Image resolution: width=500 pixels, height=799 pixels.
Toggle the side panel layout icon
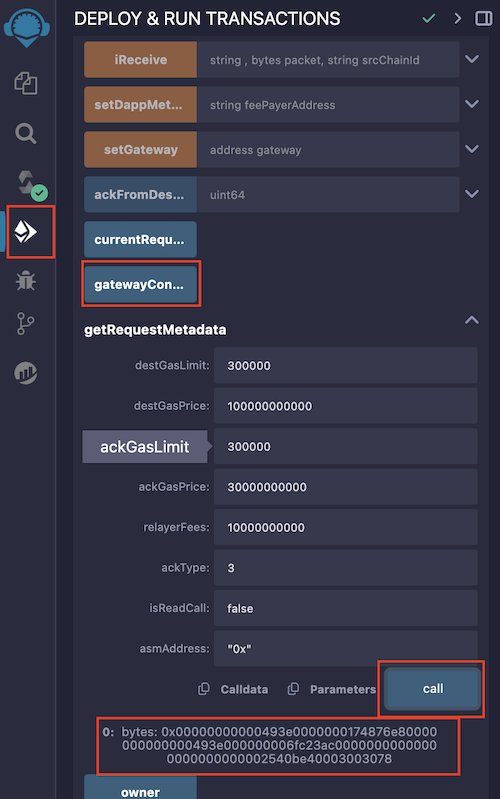click(x=483, y=19)
